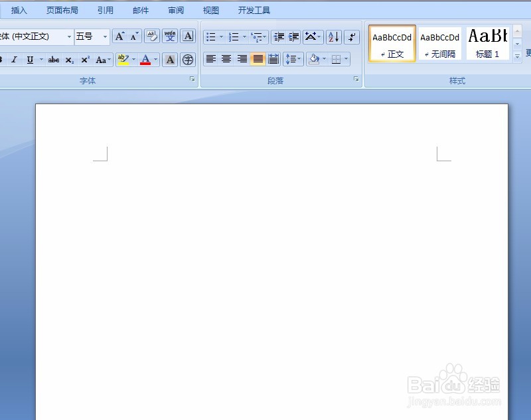Open the underline style dropdown
The image size is (531, 420).
pyautogui.click(x=40, y=60)
